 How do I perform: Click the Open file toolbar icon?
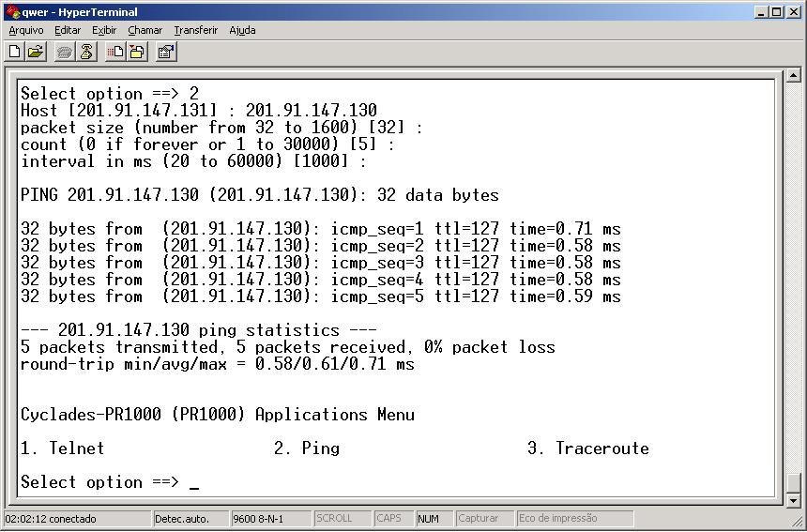click(36, 52)
